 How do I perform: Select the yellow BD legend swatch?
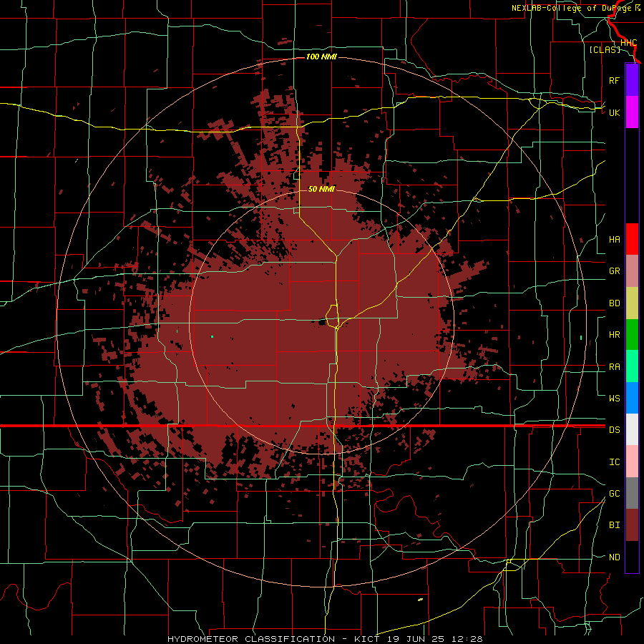(632, 303)
